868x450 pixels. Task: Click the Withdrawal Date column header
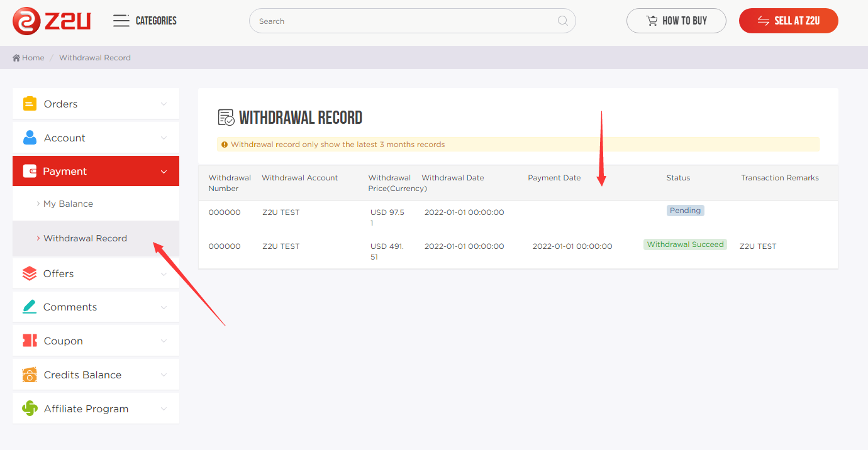(453, 178)
